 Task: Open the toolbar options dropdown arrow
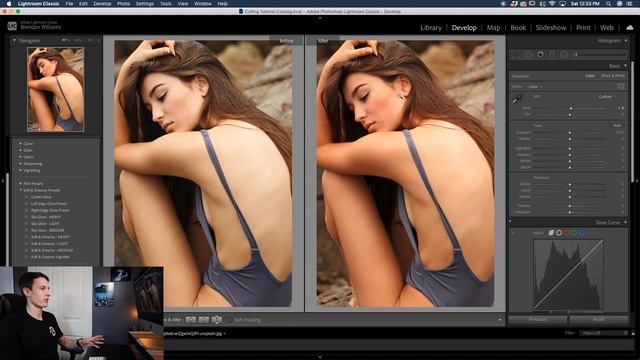point(500,320)
